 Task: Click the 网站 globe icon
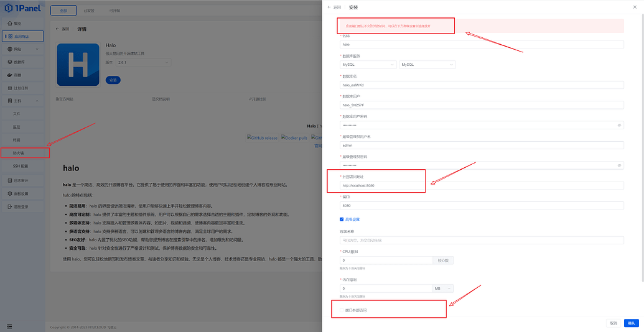tap(11, 49)
